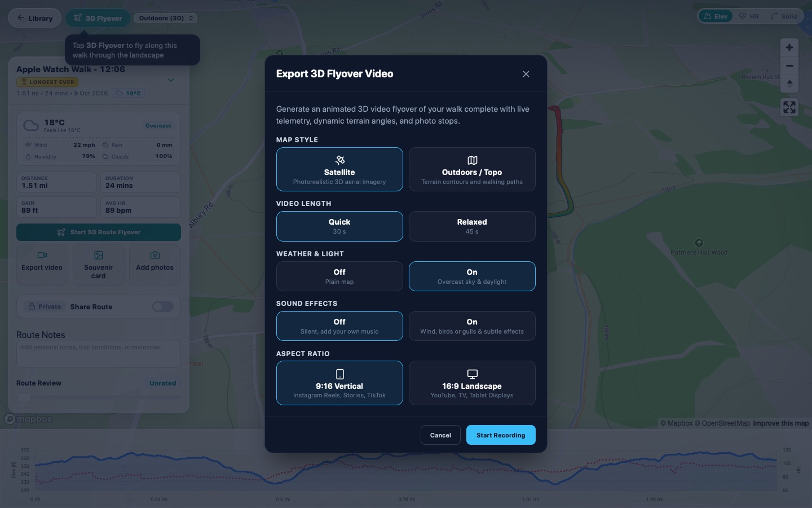Click the Cancel button

pos(440,435)
